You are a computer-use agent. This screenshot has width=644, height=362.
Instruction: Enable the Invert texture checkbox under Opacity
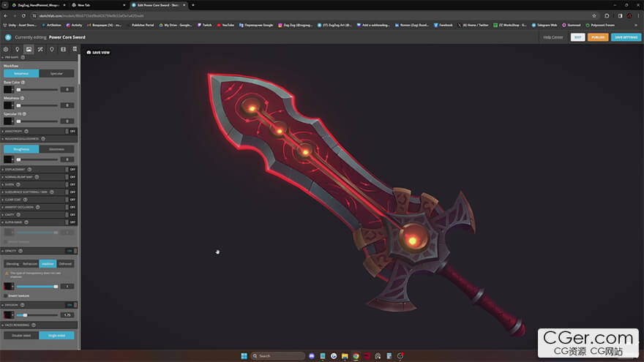6,295
